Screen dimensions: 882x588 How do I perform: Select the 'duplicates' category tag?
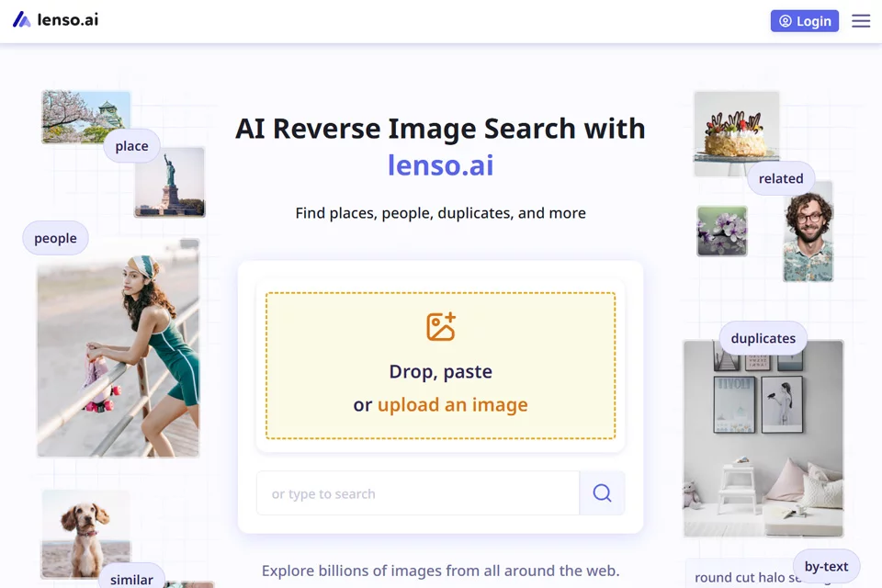(763, 338)
